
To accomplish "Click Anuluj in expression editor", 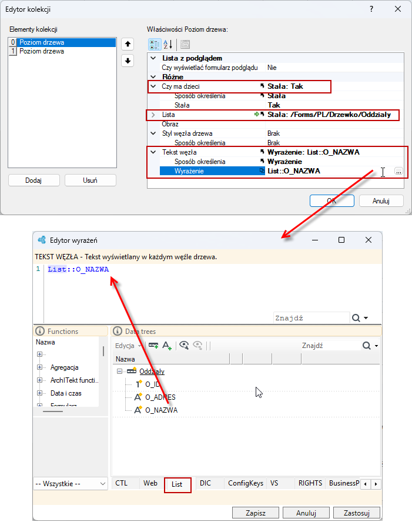I will (x=306, y=513).
